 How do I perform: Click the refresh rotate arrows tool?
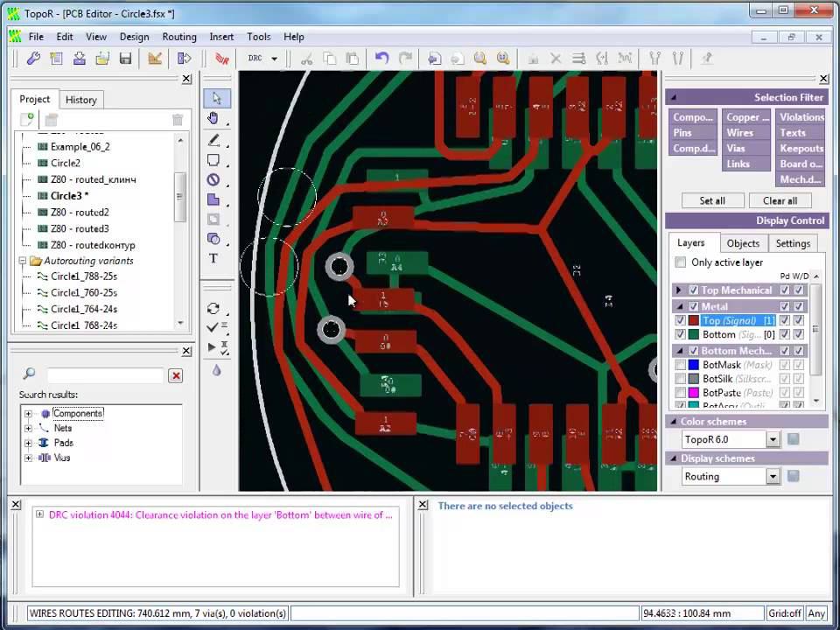coord(213,309)
